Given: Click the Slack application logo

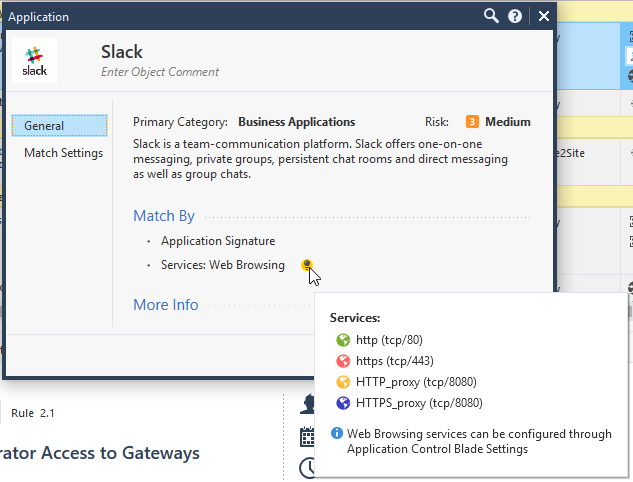Looking at the screenshot, I should (34, 61).
